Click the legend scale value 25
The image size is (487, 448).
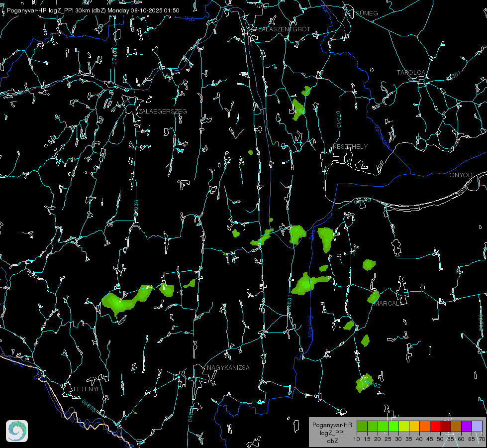[x=388, y=439]
